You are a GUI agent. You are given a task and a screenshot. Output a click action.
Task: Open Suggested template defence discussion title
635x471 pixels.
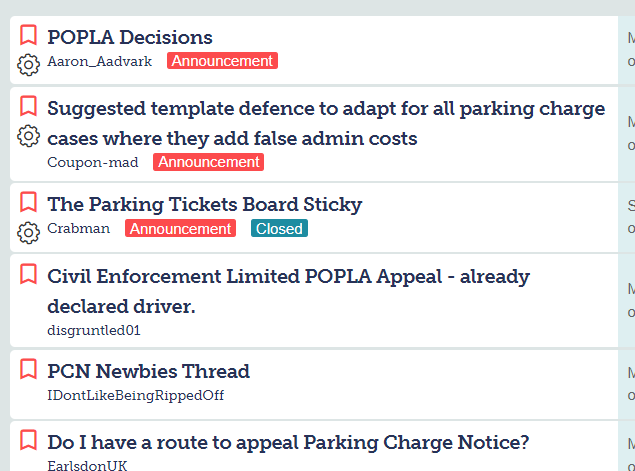[x=326, y=124]
